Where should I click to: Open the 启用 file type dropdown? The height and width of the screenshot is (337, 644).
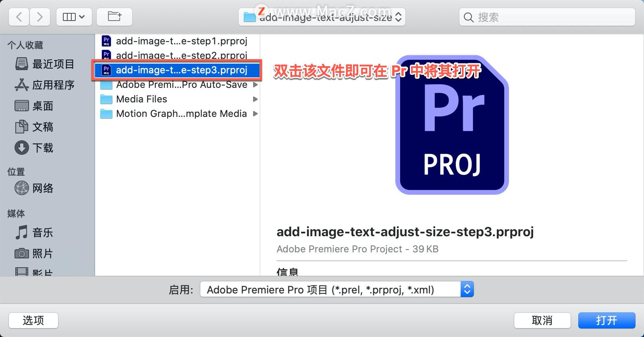(x=337, y=289)
